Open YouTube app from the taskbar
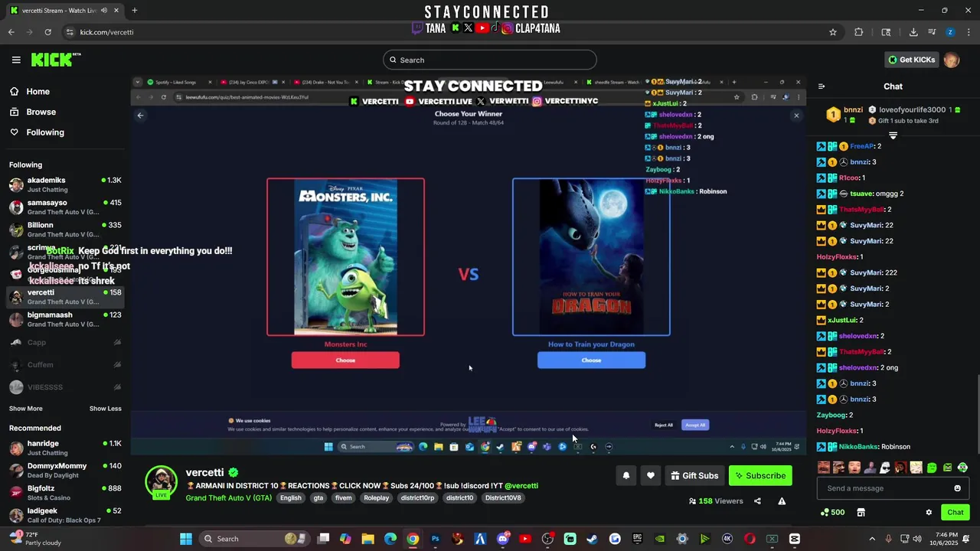The width and height of the screenshot is (980, 551). 525,539
